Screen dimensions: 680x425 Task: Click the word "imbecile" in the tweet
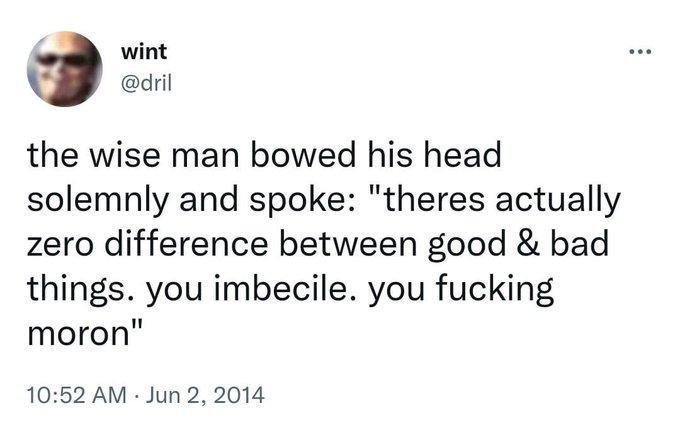point(287,288)
